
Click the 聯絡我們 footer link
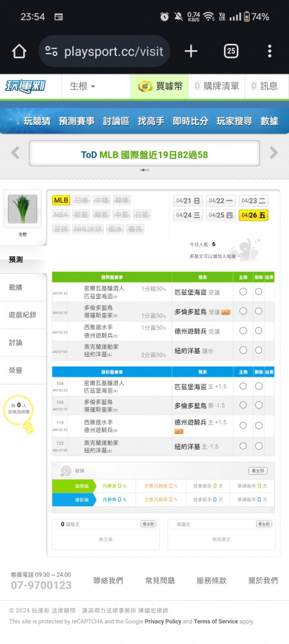108,580
